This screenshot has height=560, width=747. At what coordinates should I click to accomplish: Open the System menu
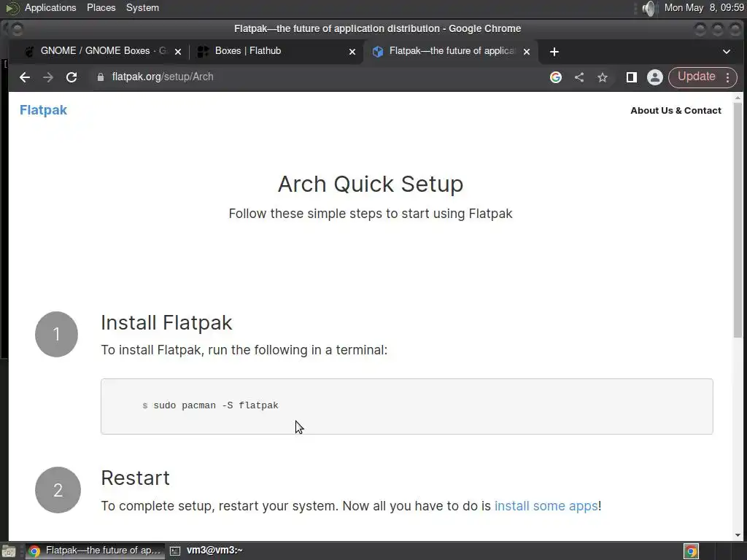(142, 7)
